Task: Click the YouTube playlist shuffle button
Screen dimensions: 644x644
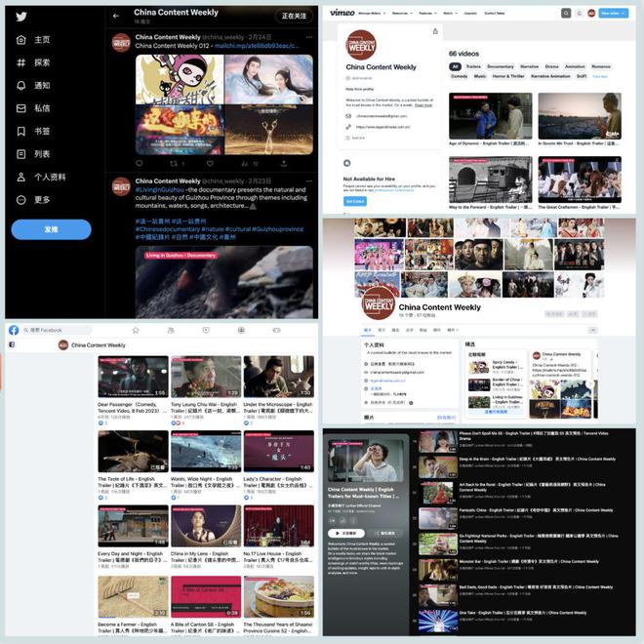Action: coord(384,533)
